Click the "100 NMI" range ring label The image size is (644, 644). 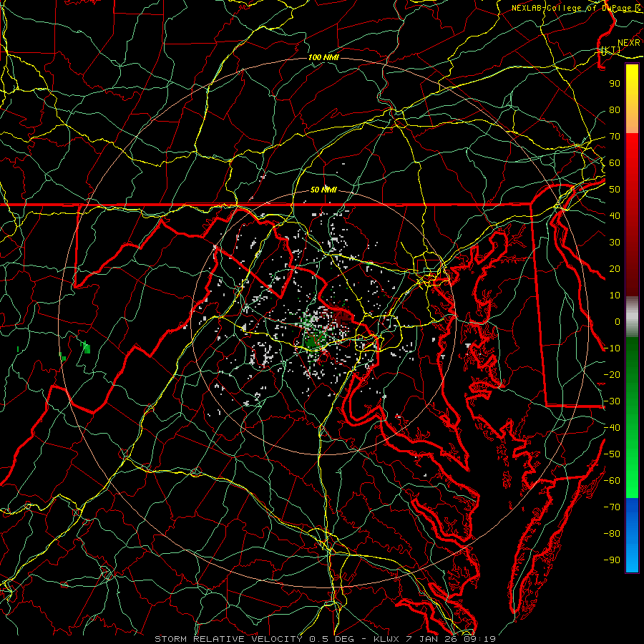click(323, 57)
